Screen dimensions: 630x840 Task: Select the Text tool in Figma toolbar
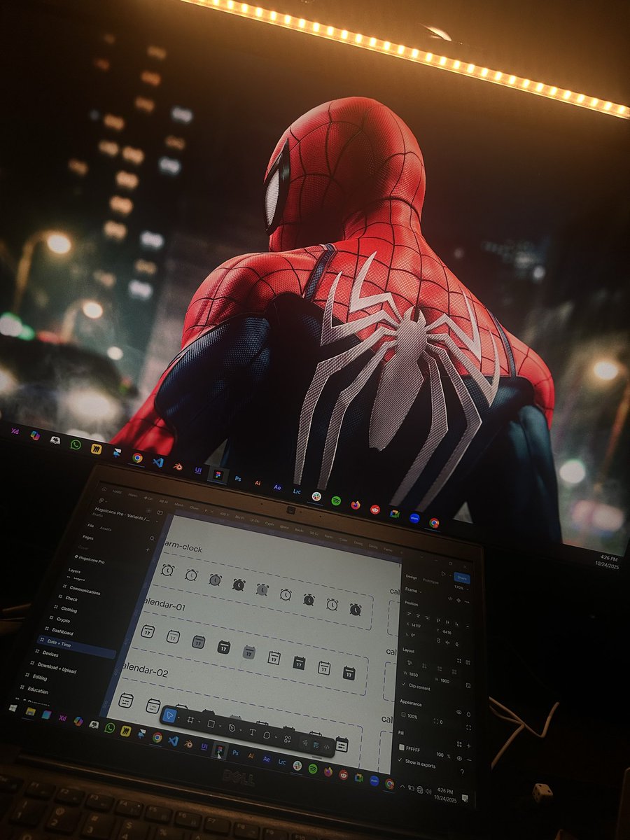pyautogui.click(x=252, y=732)
